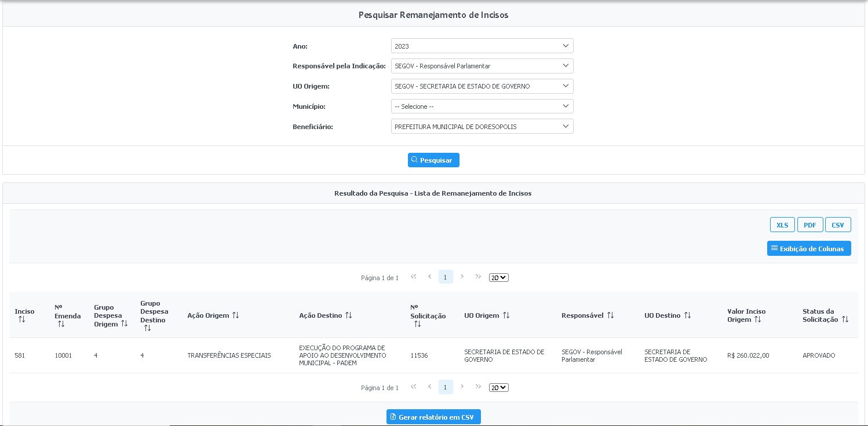This screenshot has width=868, height=426.
Task: Export results as PDF
Action: click(x=809, y=225)
